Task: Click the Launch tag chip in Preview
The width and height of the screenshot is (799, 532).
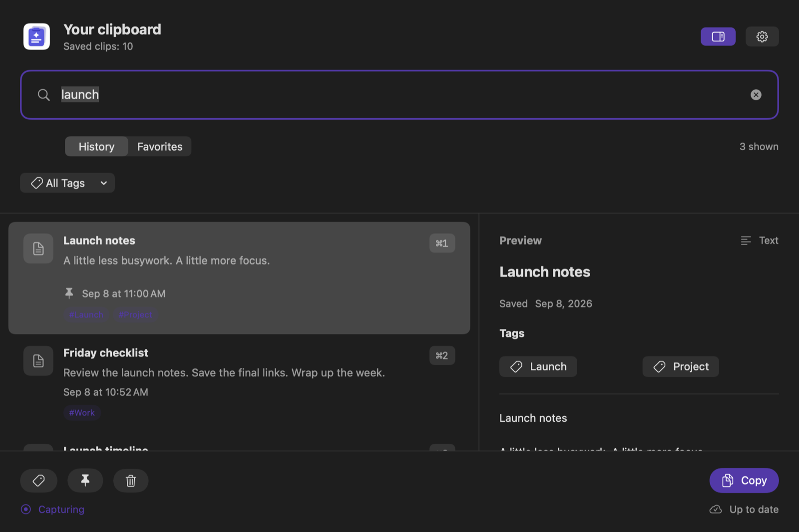Action: (x=538, y=367)
